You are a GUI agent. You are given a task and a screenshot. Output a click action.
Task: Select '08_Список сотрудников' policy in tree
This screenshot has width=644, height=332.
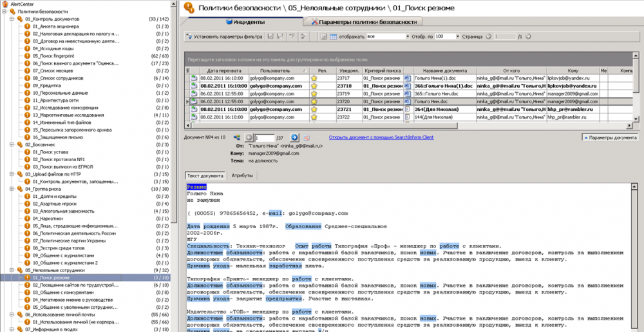click(x=59, y=78)
